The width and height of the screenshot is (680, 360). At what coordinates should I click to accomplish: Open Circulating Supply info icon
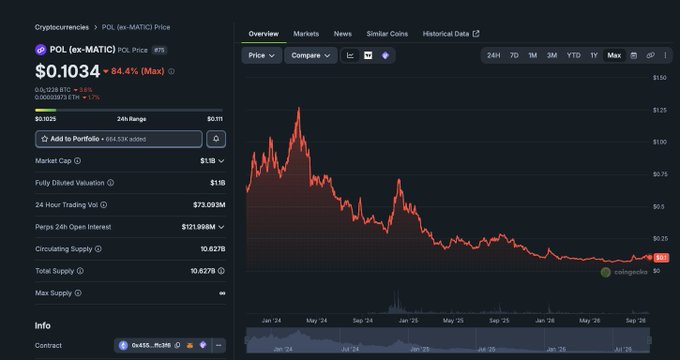[x=98, y=249]
